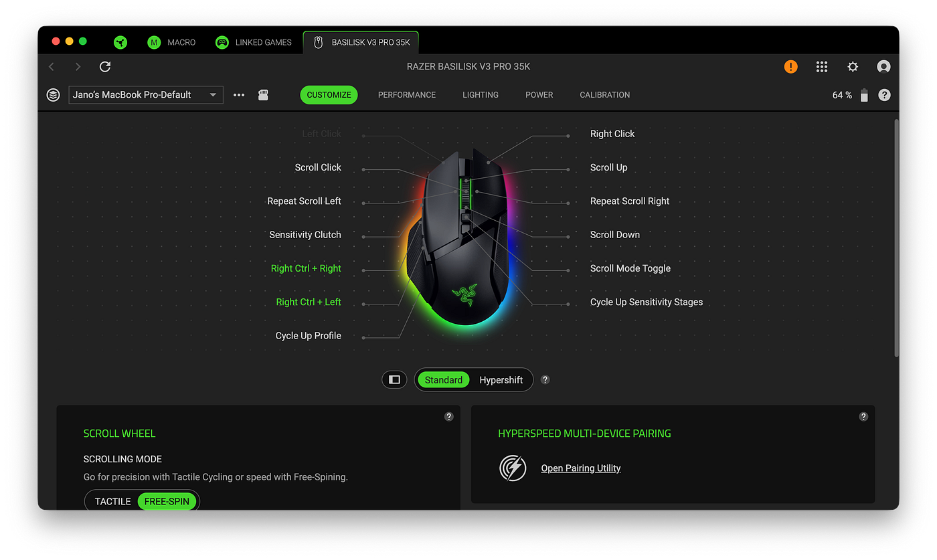The width and height of the screenshot is (937, 560).
Task: Click the RAZER BASILISK V3 PRO 35K title
Action: 468,66
